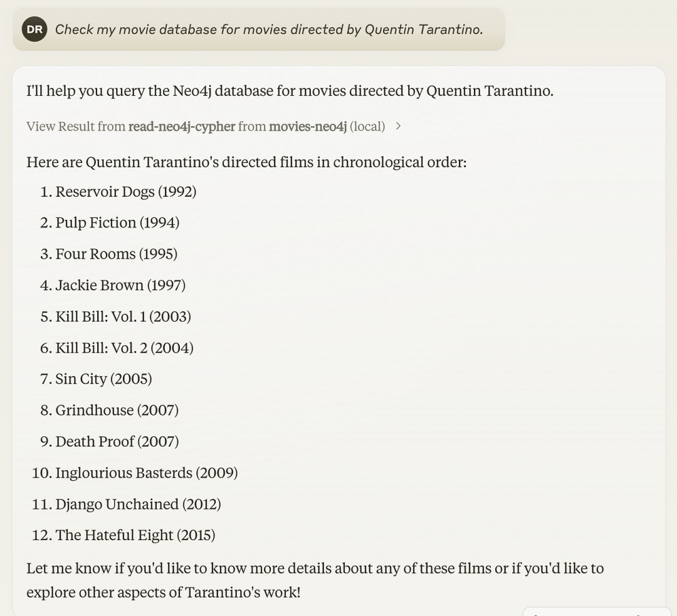Select the Kill Bill: Vol. 2 (2004) item
Viewport: 677px width, 616px height.
tap(124, 348)
